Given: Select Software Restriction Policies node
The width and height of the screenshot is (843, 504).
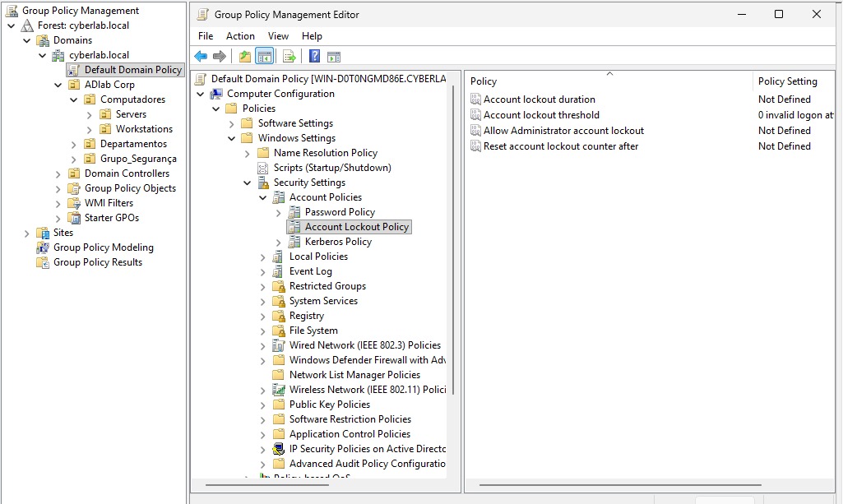Looking at the screenshot, I should pos(350,419).
